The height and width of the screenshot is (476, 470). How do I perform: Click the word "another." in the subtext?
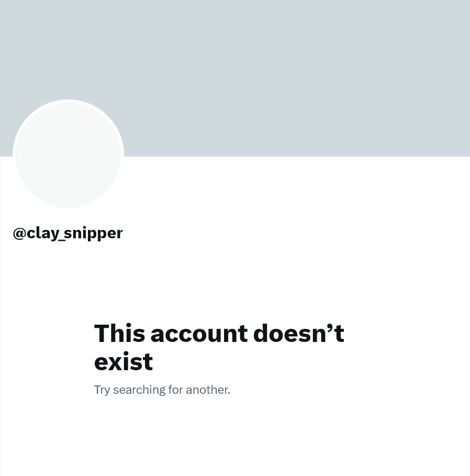point(208,390)
